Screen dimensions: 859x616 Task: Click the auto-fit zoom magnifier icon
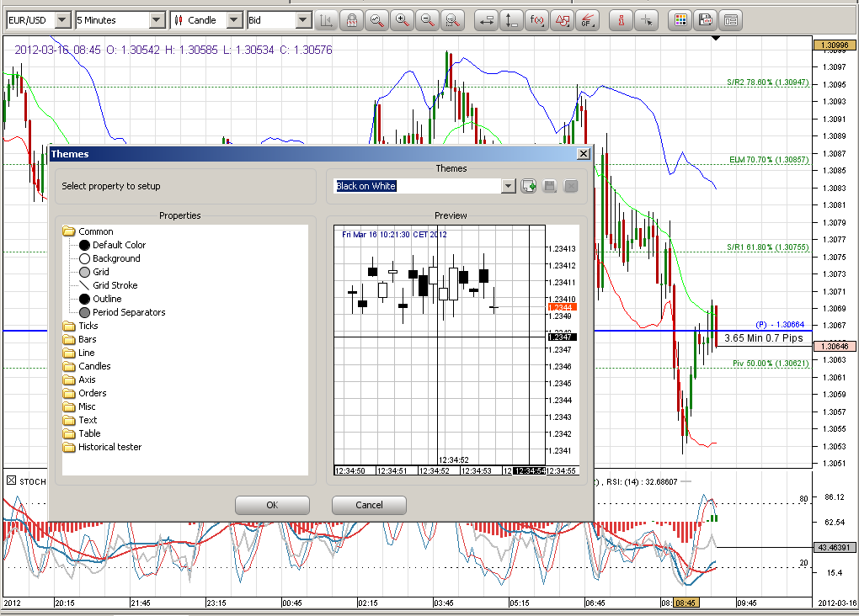tap(377, 21)
